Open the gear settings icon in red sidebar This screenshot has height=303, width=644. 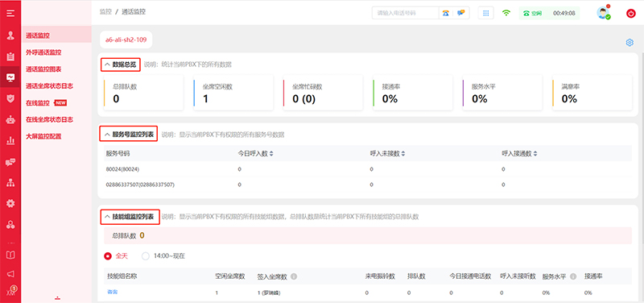tap(10, 203)
